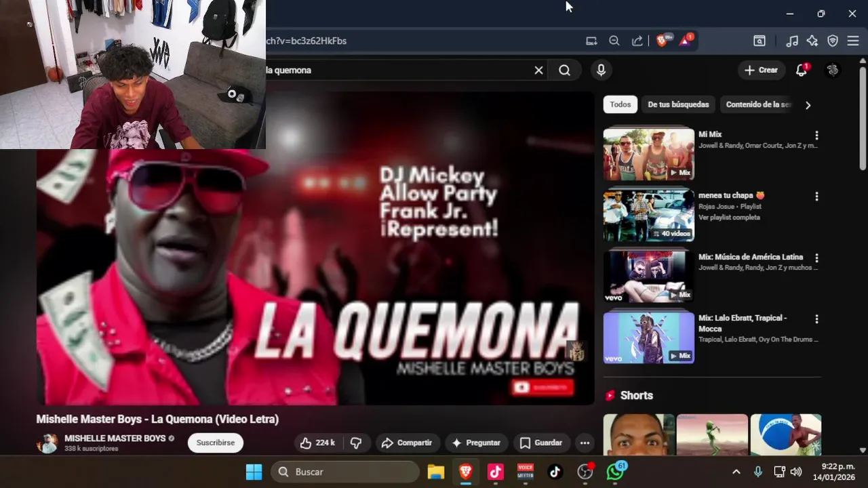This screenshot has width=868, height=488.
Task: Open the sidebar search panel icon
Action: [759, 41]
